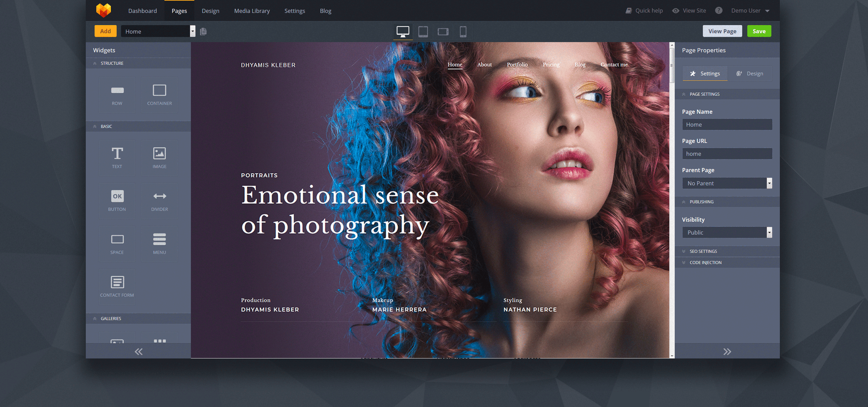This screenshot has height=407, width=868.
Task: Click About in the site preview menu
Action: pos(484,64)
